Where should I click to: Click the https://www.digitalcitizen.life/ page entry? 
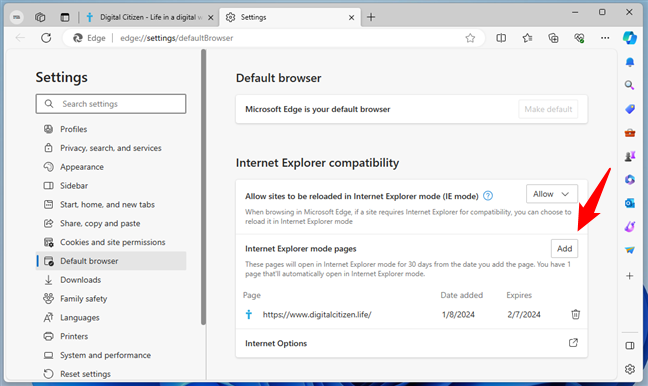317,315
